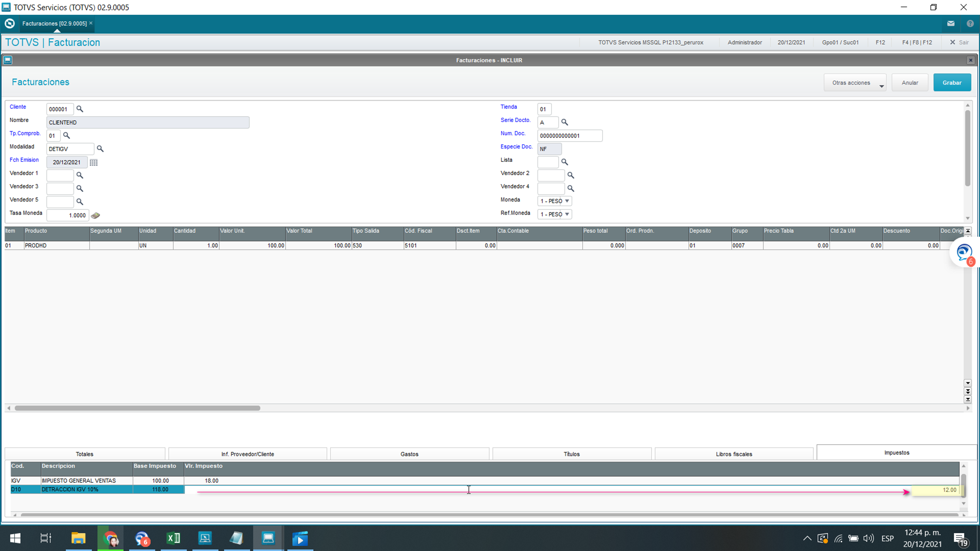The height and width of the screenshot is (551, 980).
Task: Open Excel from the taskbar
Action: click(x=173, y=538)
